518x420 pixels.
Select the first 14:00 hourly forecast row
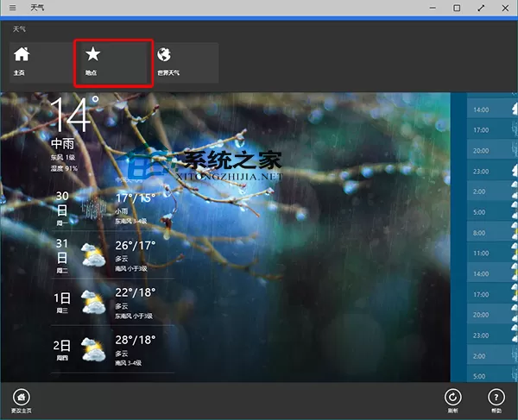(x=492, y=110)
